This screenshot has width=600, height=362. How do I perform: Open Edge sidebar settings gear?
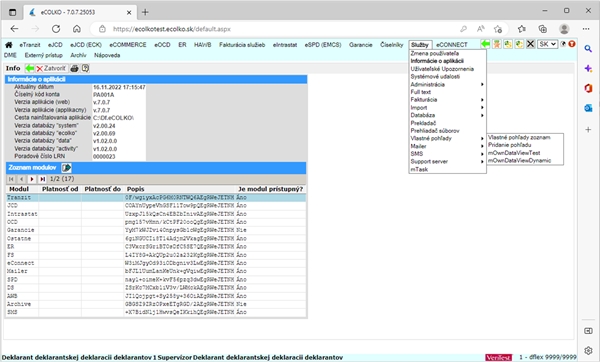click(588, 350)
